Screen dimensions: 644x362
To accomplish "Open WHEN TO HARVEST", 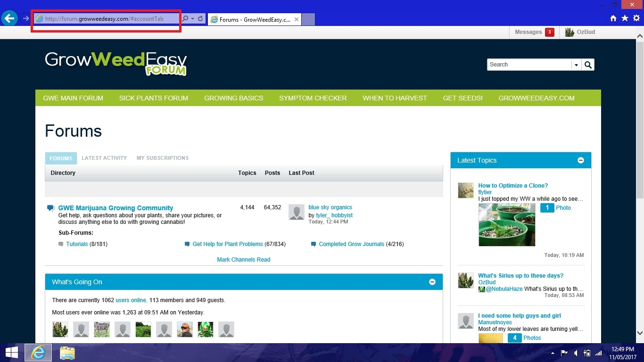I will tap(395, 98).
